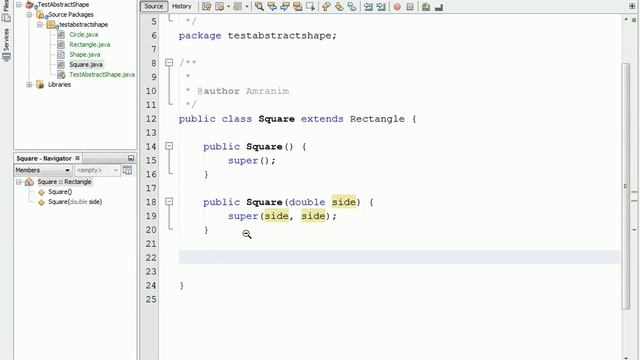This screenshot has width=640, height=360.
Task: Click Shift Line Right icon
Action: click(x=381, y=7)
